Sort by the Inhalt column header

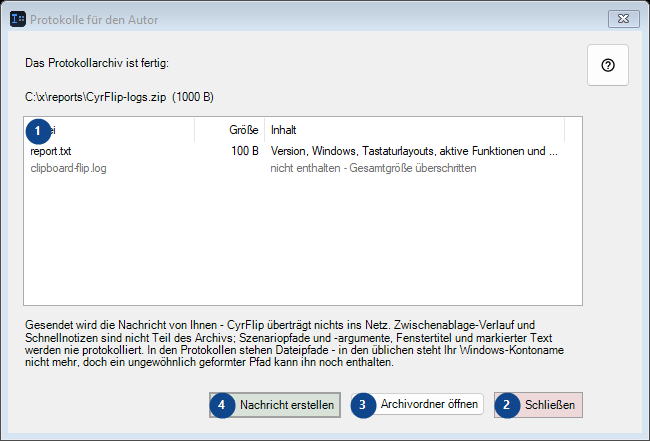[415, 130]
